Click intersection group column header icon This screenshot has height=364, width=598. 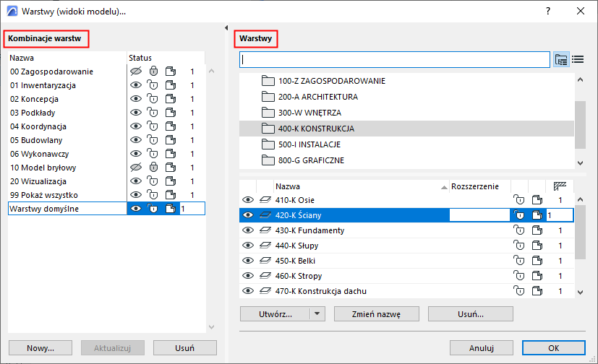pos(559,186)
